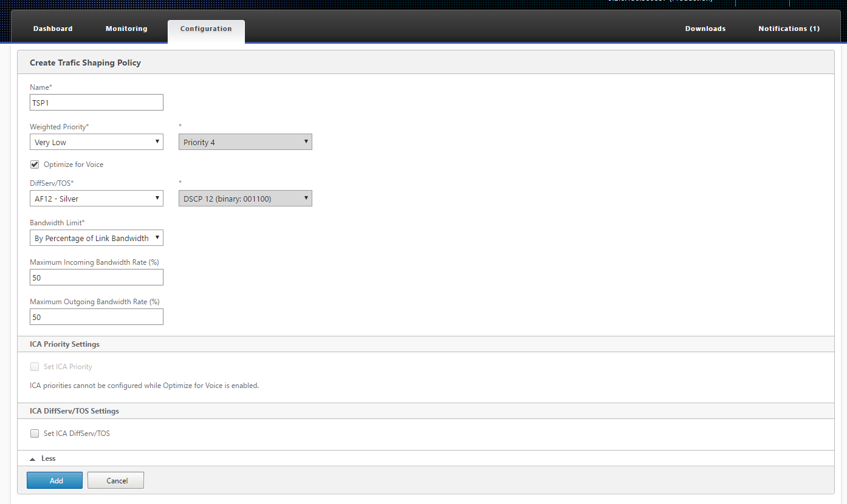
Task: Enable Set ICA DiffServ/TOS checkbox
Action: pyautogui.click(x=35, y=434)
